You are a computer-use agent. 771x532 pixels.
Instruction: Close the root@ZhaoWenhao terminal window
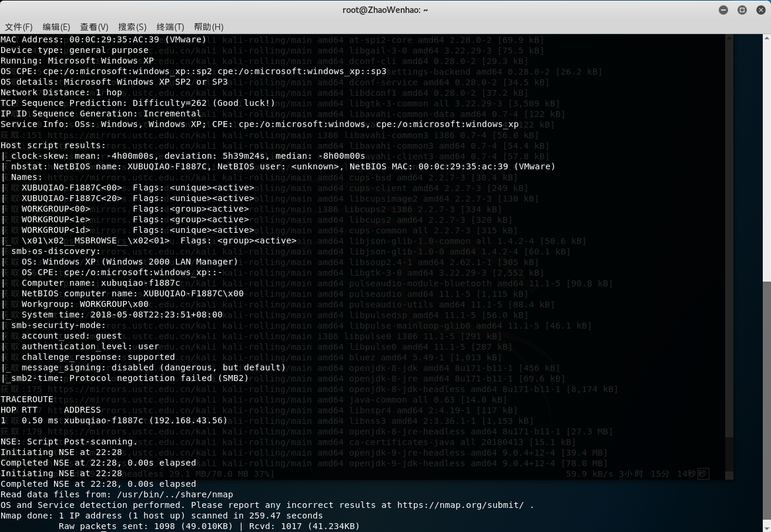[760, 10]
